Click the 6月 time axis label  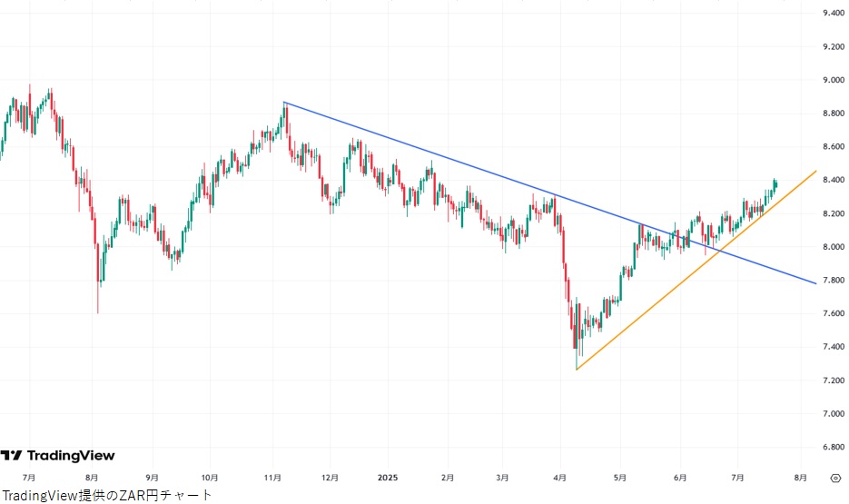click(680, 478)
